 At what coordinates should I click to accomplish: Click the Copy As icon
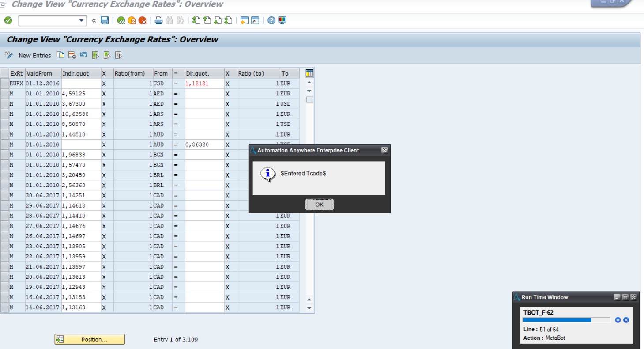coord(60,55)
